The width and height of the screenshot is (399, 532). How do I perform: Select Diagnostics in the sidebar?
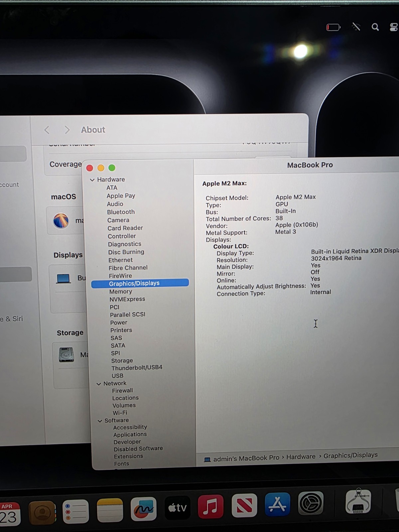tap(124, 244)
